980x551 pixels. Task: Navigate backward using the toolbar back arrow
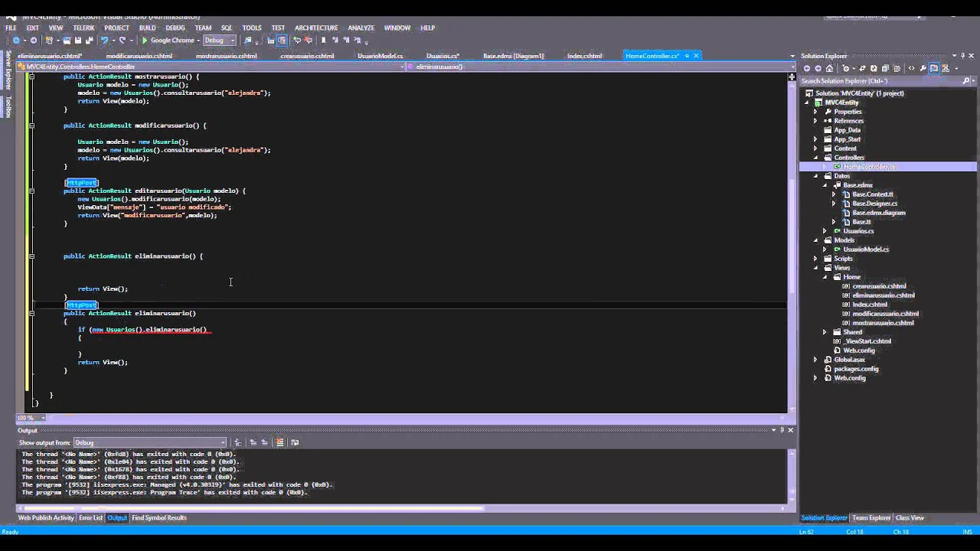point(16,41)
